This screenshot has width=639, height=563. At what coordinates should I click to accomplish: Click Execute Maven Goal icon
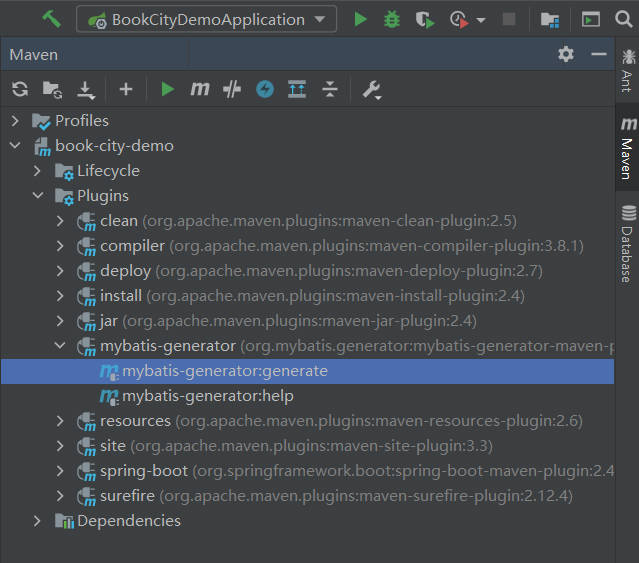click(200, 90)
